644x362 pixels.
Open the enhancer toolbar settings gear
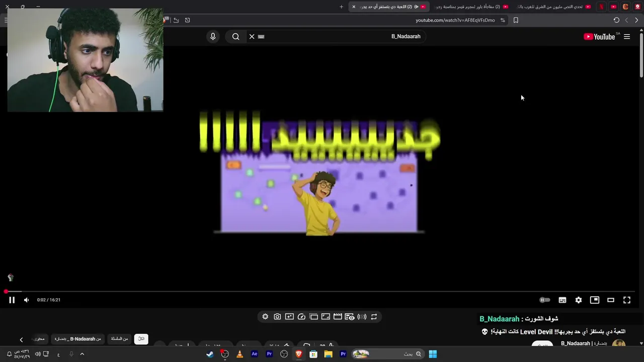[x=265, y=317]
